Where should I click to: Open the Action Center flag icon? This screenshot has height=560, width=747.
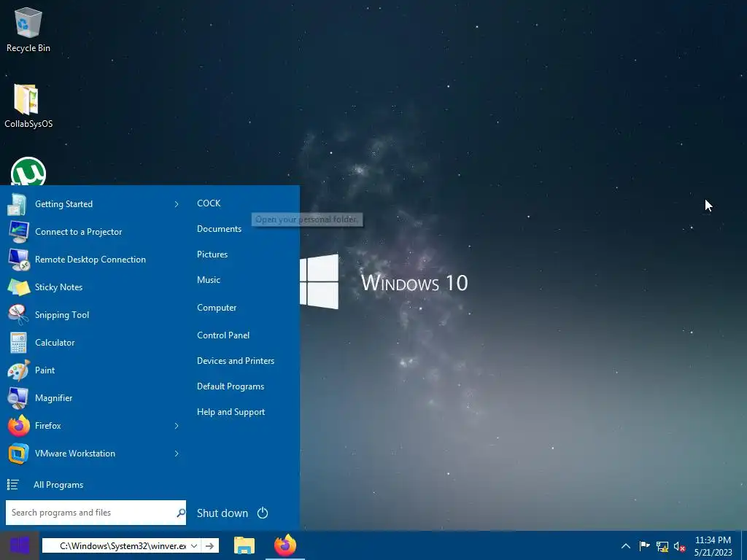pos(644,546)
